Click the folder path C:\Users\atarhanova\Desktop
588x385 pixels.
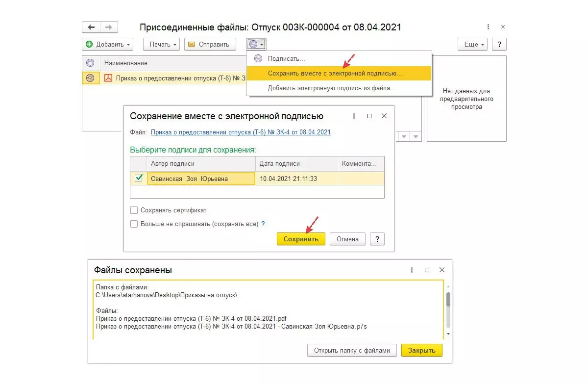click(x=167, y=295)
